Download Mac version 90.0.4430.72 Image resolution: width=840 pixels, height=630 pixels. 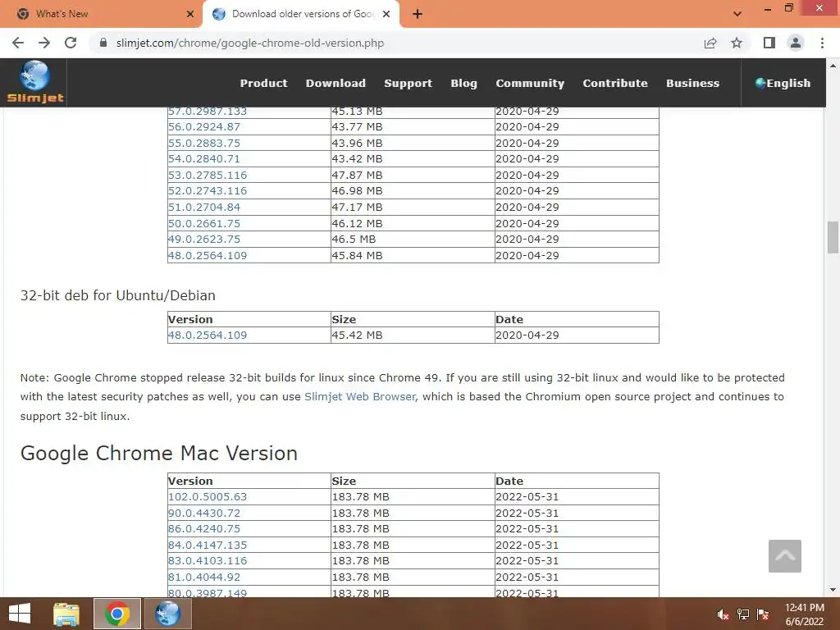(204, 514)
